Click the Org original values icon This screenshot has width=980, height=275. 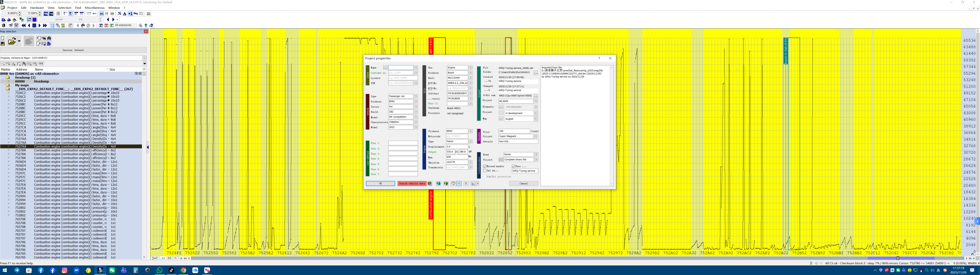[x=136, y=14]
